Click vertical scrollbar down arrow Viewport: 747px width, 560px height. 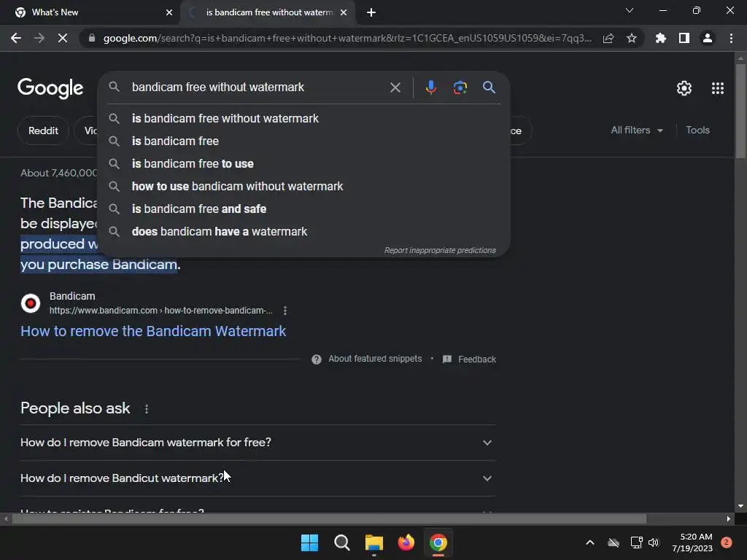click(740, 507)
